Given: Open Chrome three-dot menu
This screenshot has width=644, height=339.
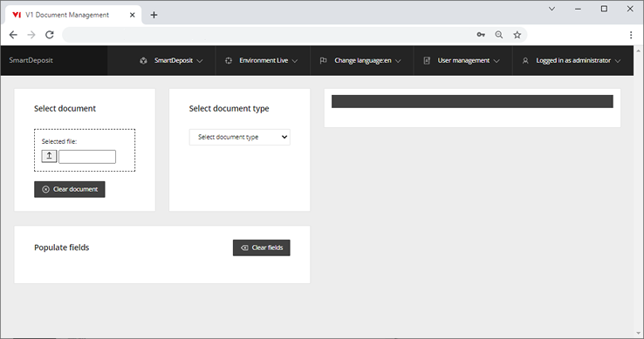Looking at the screenshot, I should (631, 35).
